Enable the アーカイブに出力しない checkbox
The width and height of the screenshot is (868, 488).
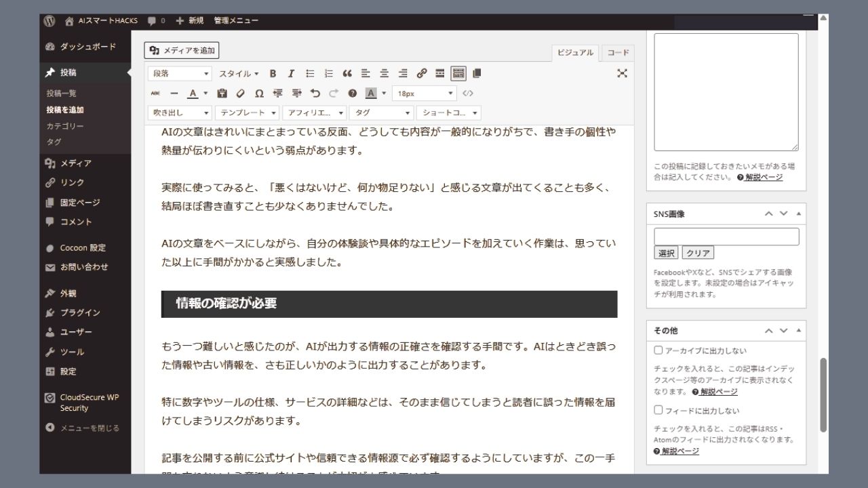(x=658, y=350)
